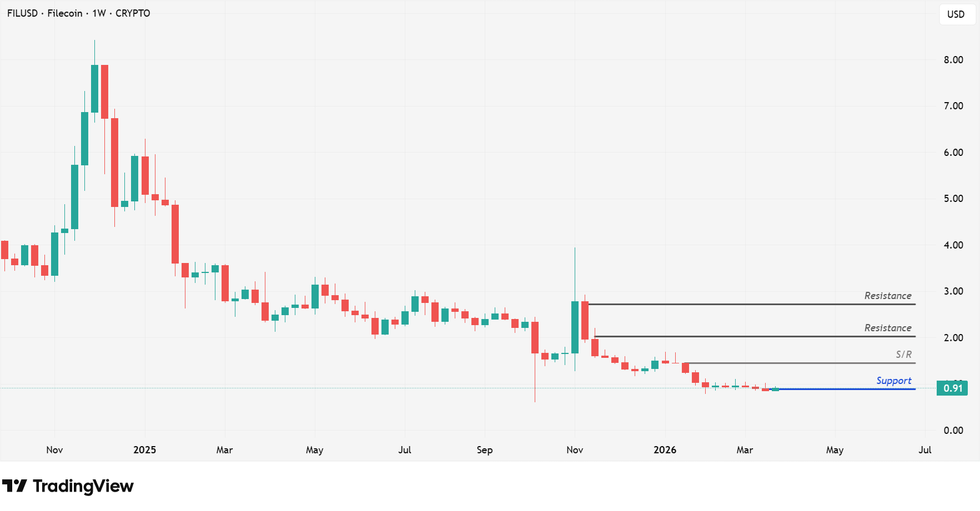Select the lower Resistance label near 2.00
This screenshot has height=511, width=980.
pos(887,328)
